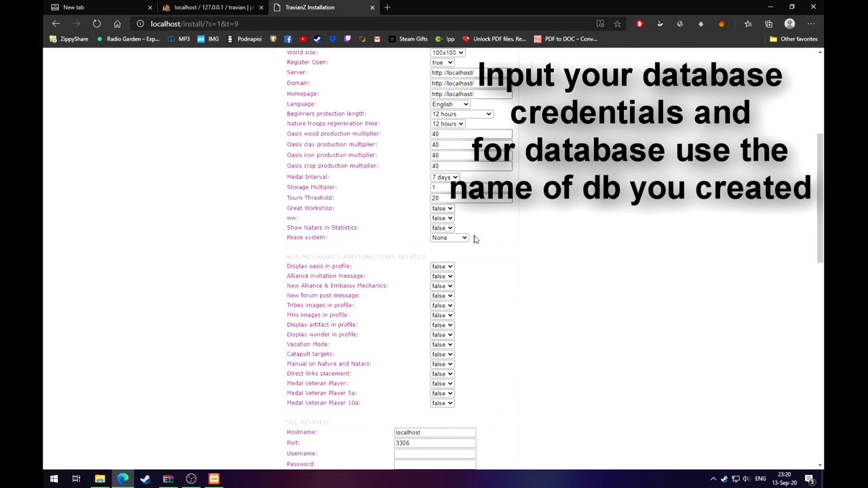The width and height of the screenshot is (868, 488).
Task: Open the Great Workshop dropdown
Action: click(442, 208)
